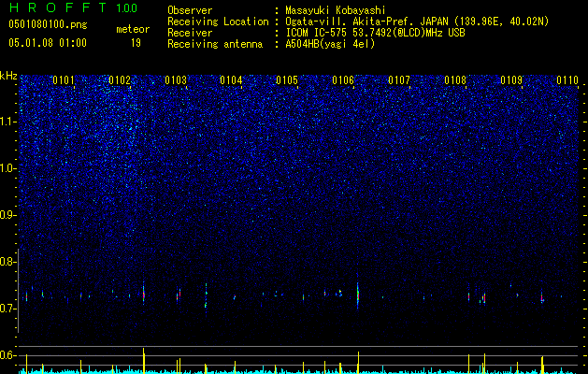Click the Observer label
Screen dimensions: 588x374
(x=190, y=10)
